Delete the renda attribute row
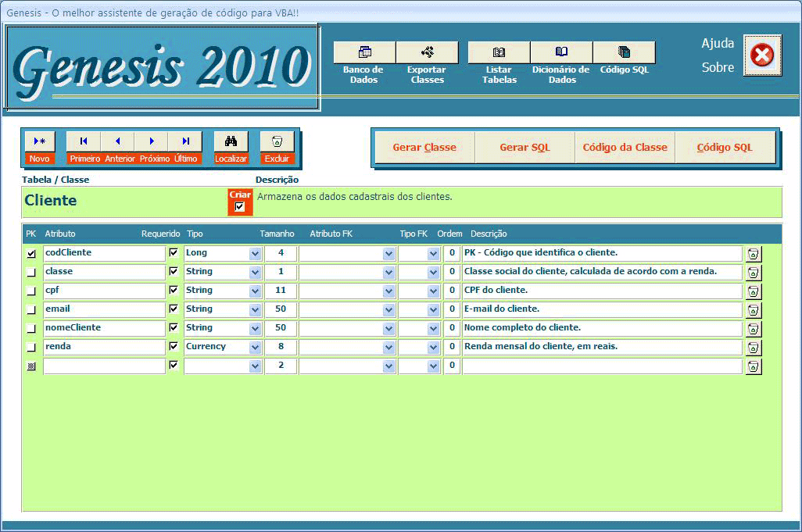802x532 pixels. [754, 348]
